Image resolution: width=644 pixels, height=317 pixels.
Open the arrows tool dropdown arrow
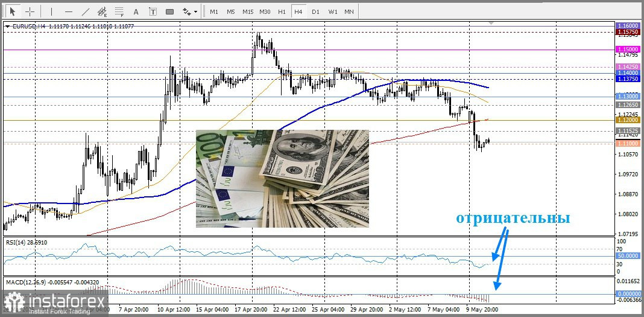click(195, 12)
